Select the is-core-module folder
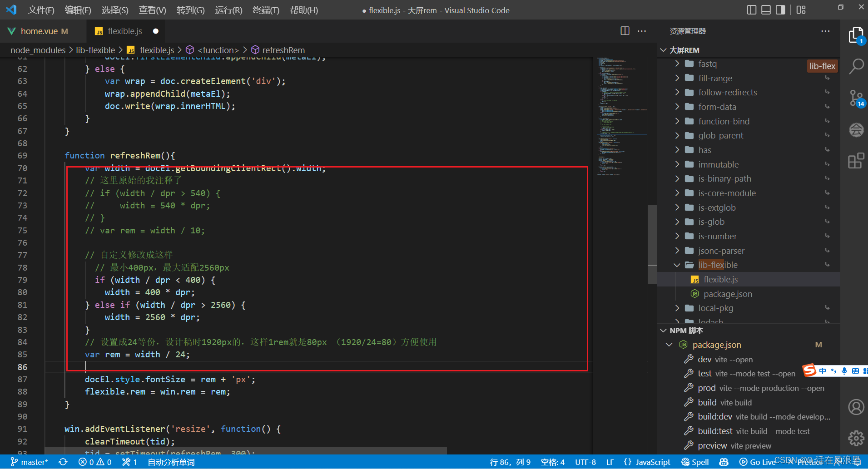Viewport: 868px width, 469px height. [x=749, y=193]
